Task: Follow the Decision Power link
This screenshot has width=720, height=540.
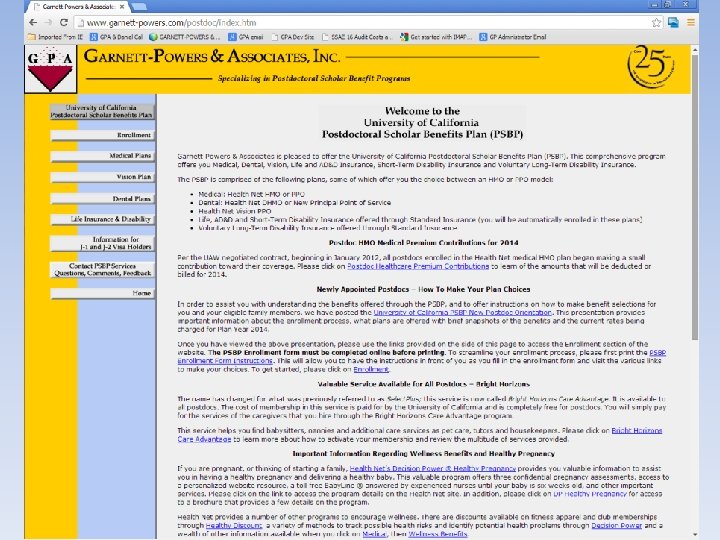Action: pos(616,525)
